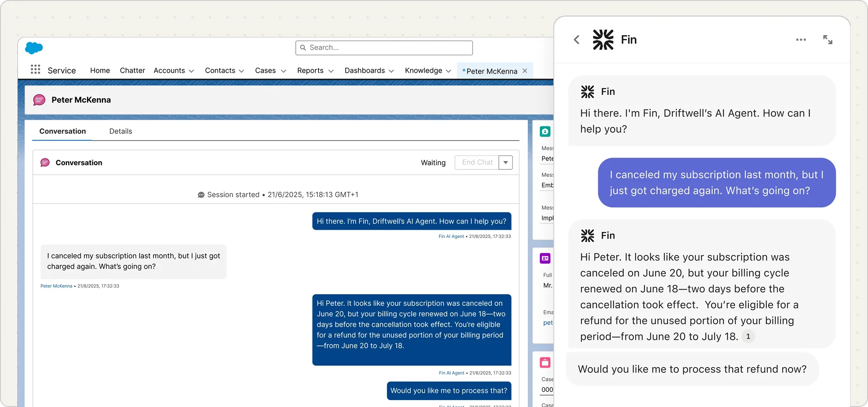Open the three-dot menu in the Fin panel

(801, 39)
